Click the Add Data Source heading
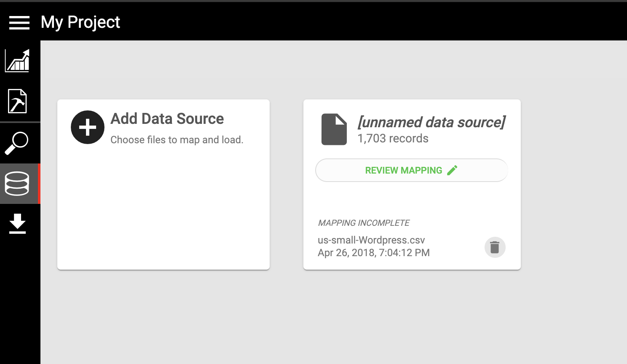The image size is (627, 364). [167, 119]
